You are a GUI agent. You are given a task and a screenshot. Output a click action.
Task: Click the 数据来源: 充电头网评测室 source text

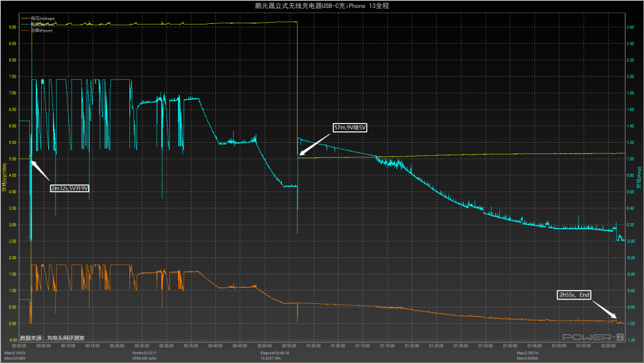(x=52, y=338)
